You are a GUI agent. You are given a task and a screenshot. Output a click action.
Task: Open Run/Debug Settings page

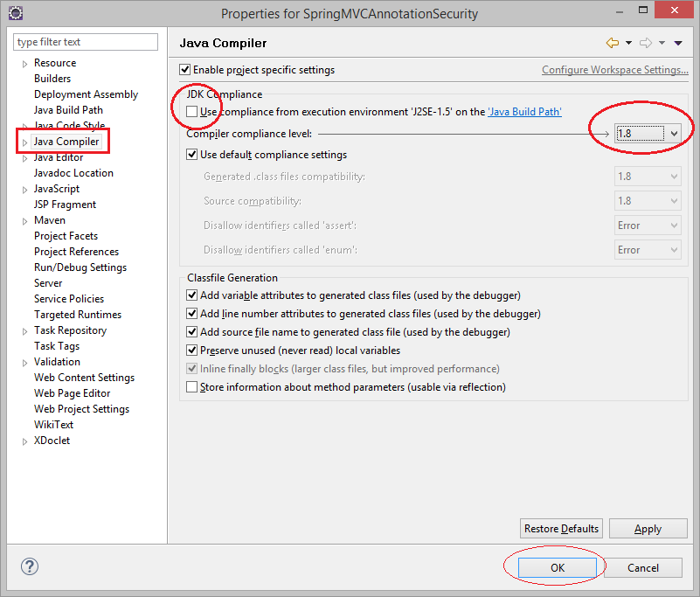pos(80,267)
